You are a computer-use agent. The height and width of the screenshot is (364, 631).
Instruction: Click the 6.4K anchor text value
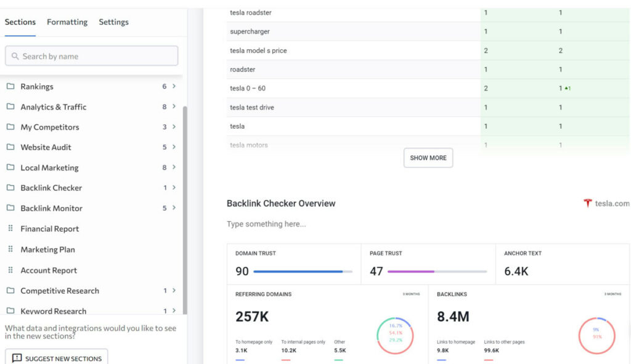tap(516, 271)
